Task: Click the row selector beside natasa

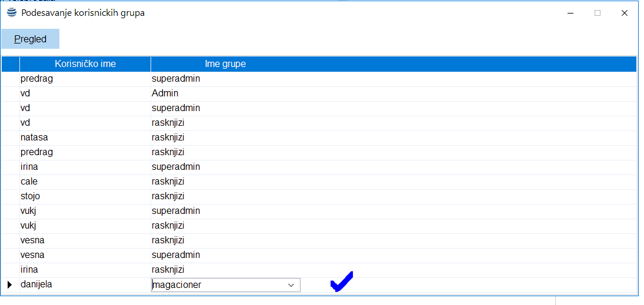Action: [x=10, y=138]
